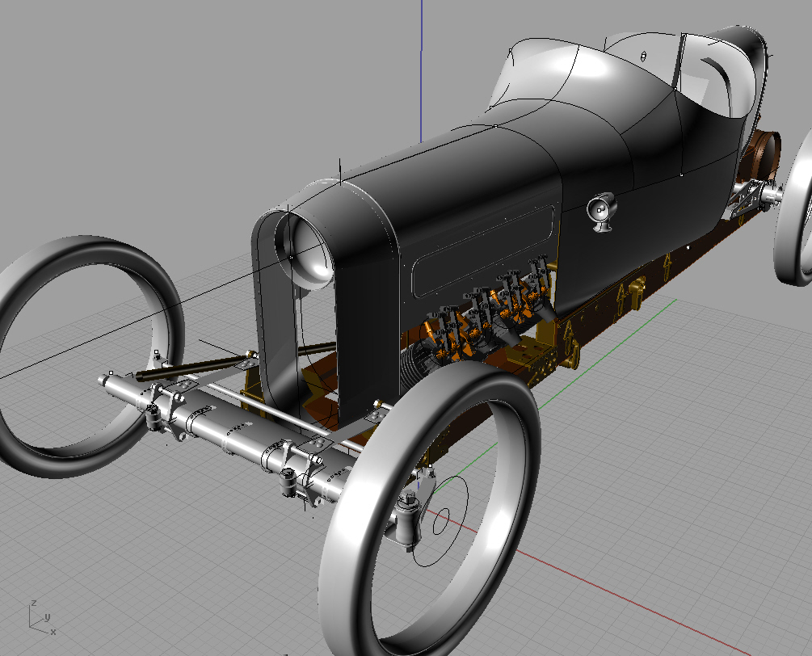The width and height of the screenshot is (812, 656).
Task: Select the concentric circle curves at wheel hub
Action: (440, 521)
